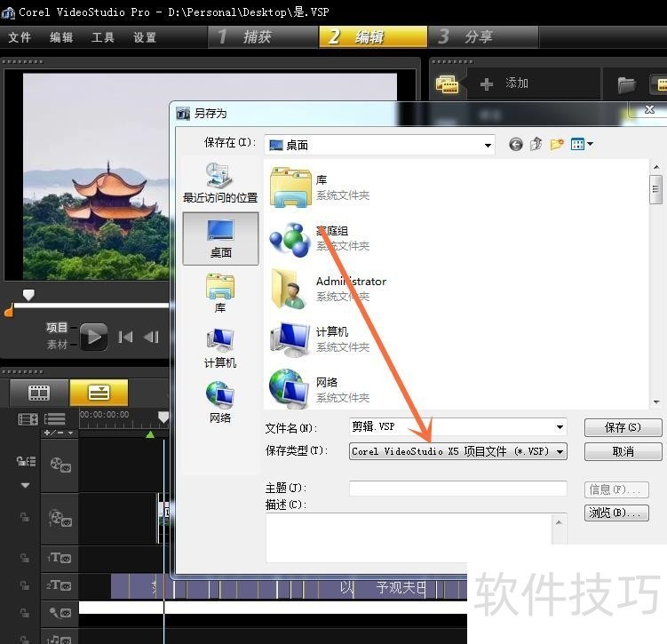Viewport: 667px width, 644px height.
Task: Click the 保存(S) button
Action: pyautogui.click(x=623, y=427)
